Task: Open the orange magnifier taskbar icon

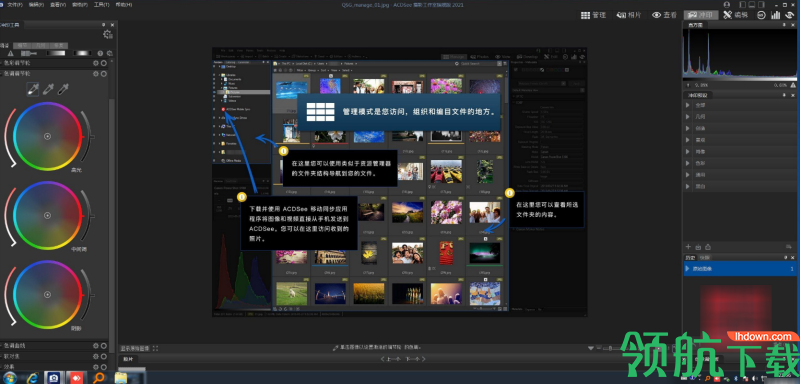Action: click(x=98, y=377)
